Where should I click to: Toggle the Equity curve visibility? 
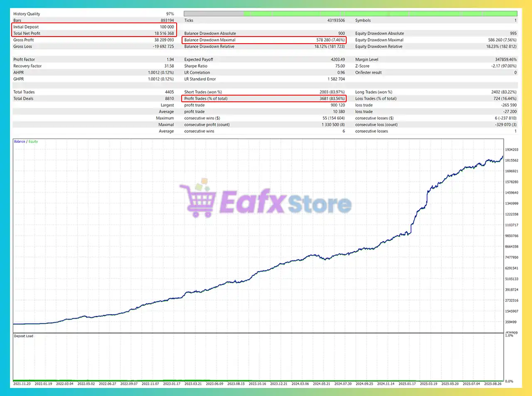32,141
